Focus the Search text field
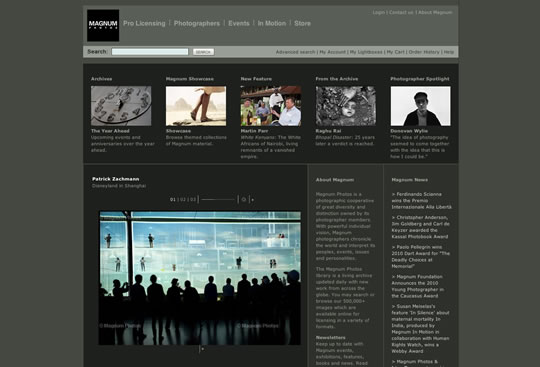540x367 pixels. (150, 52)
